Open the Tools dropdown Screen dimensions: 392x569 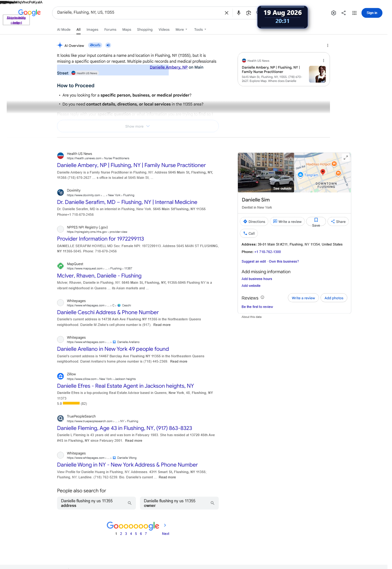(x=200, y=29)
